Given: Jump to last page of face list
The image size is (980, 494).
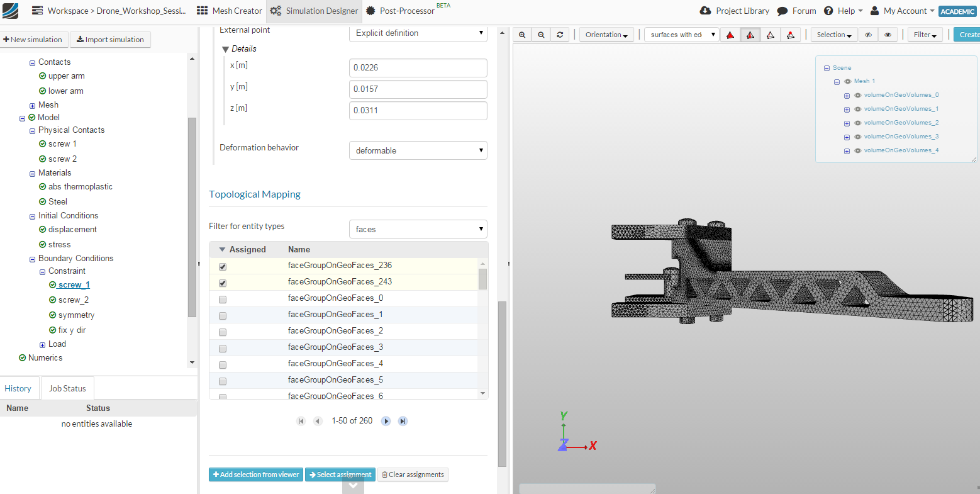Looking at the screenshot, I should (403, 421).
